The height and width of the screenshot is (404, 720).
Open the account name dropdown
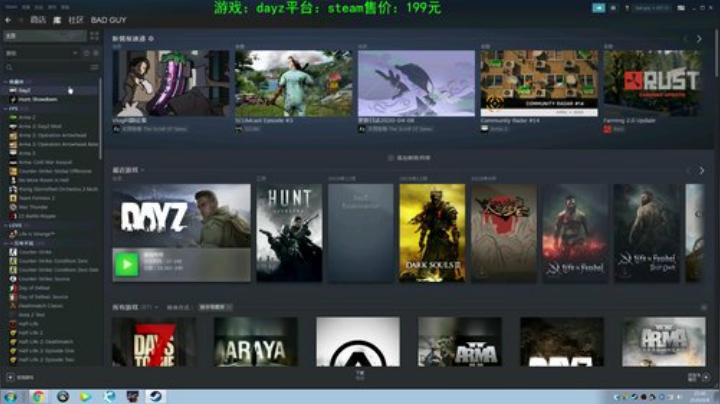tap(652, 8)
